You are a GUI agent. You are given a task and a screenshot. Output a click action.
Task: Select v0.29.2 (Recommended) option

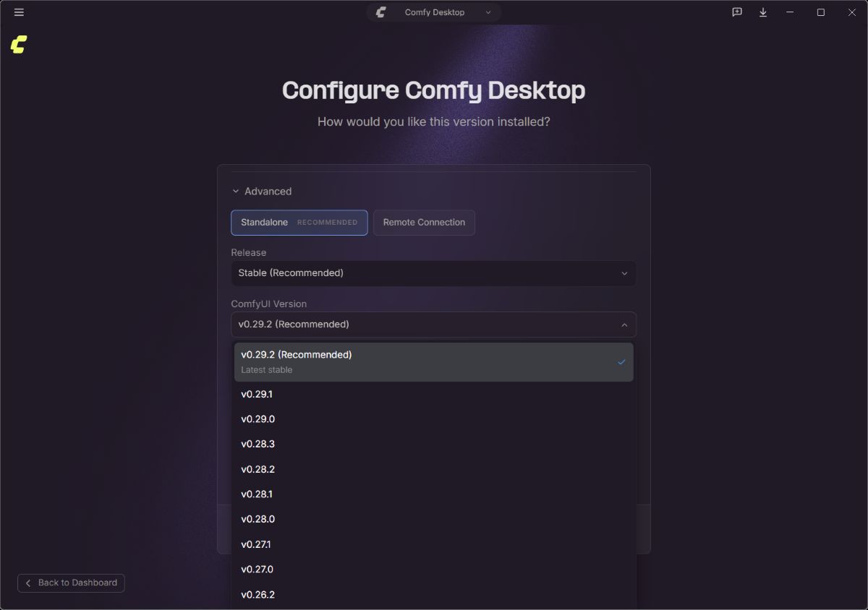(434, 362)
